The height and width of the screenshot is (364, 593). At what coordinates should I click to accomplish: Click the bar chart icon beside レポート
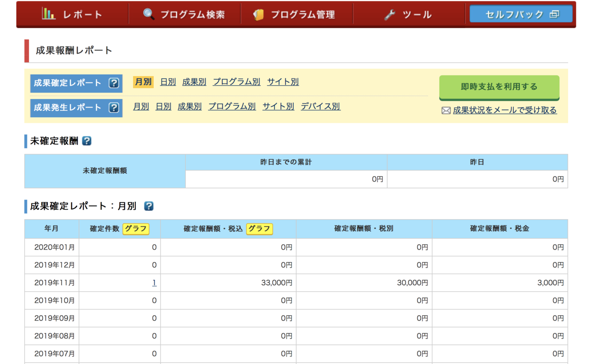(49, 14)
